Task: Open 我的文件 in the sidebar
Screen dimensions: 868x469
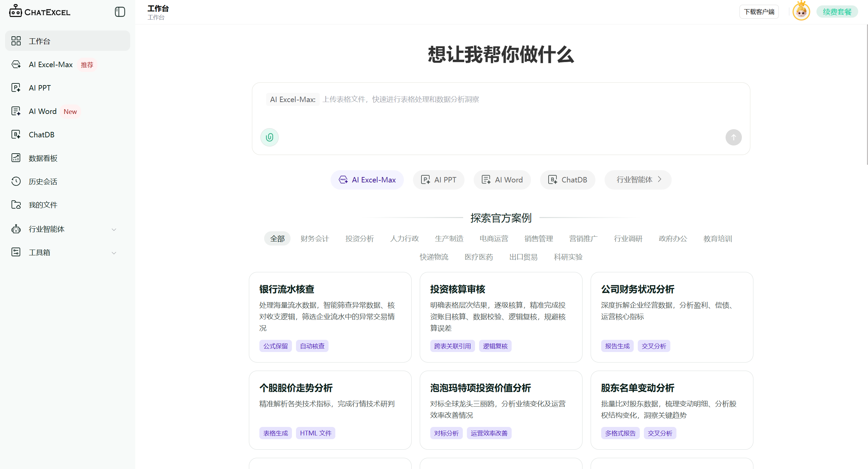Action: [68, 205]
